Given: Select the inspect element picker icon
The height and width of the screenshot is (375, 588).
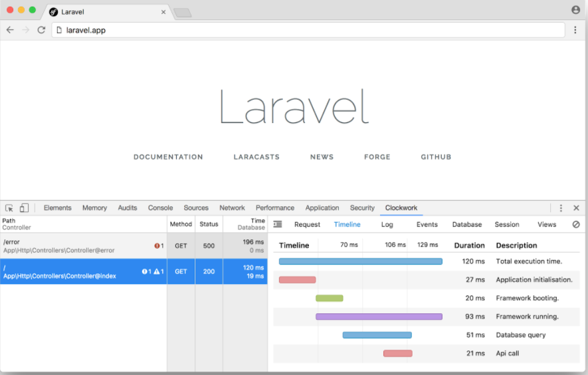Looking at the screenshot, I should 9,208.
